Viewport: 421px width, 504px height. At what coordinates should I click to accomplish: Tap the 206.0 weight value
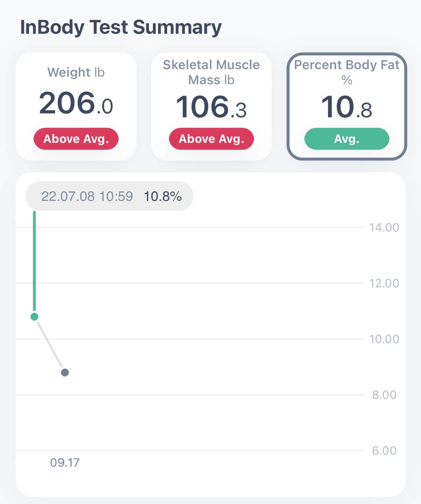tap(76, 103)
